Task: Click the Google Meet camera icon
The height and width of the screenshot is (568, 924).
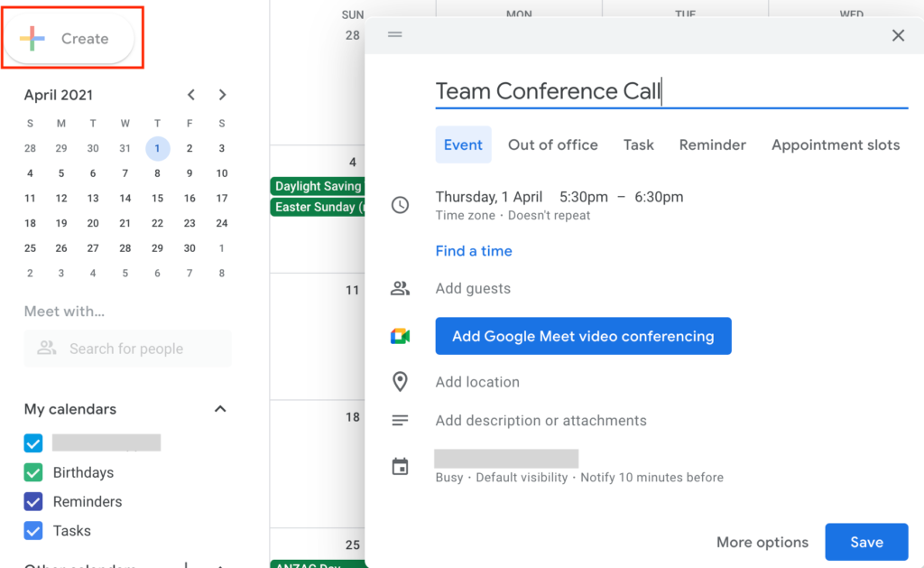Action: point(400,336)
